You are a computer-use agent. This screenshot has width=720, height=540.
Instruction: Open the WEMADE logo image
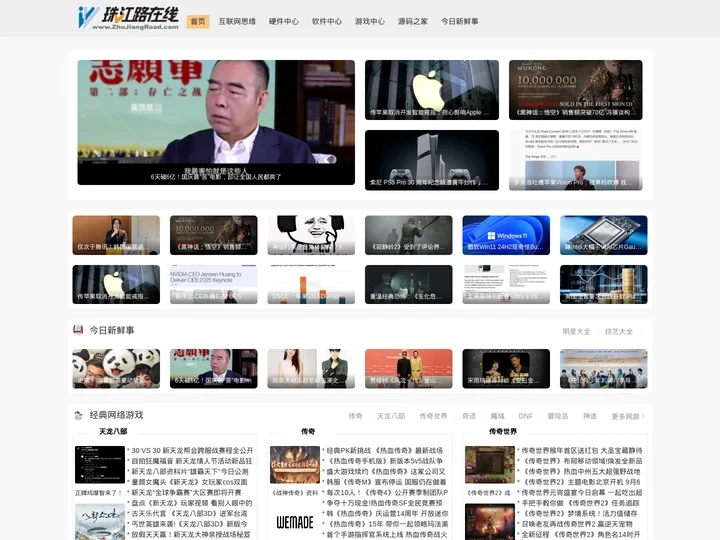click(x=295, y=522)
